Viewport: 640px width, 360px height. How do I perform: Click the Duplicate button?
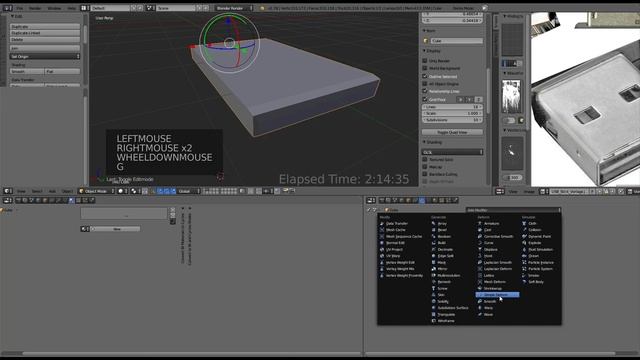pos(45,27)
